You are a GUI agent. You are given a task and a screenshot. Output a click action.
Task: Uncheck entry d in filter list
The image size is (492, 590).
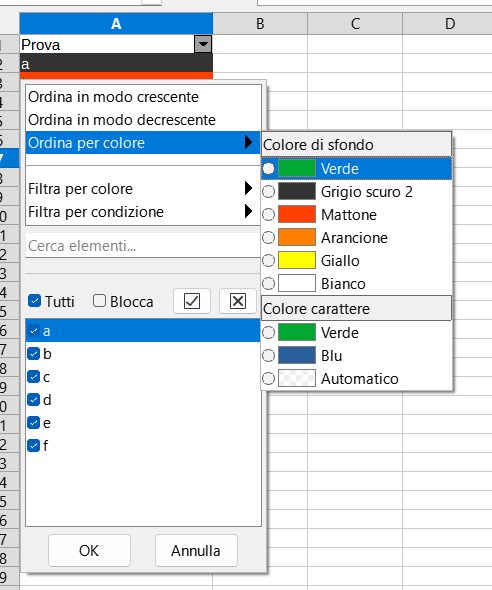[33, 400]
